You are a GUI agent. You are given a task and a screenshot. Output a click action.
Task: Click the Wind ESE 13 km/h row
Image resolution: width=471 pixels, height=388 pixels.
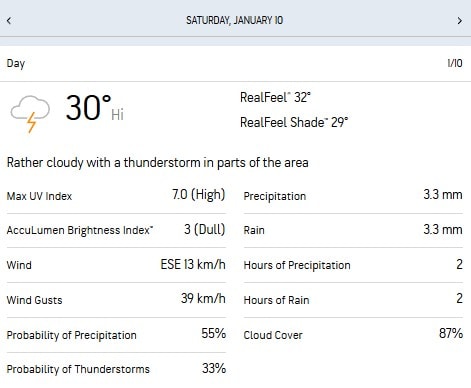[x=116, y=265]
